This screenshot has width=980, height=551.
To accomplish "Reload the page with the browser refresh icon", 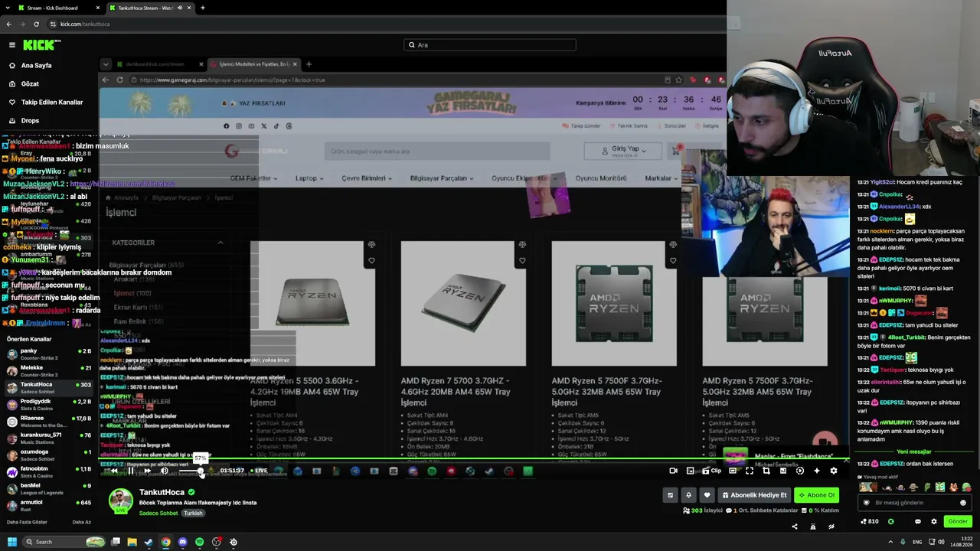I will 36,24.
